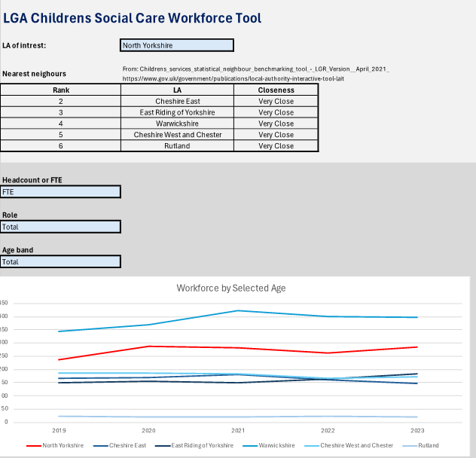The image size is (476, 458).
Task: Click the North Yorkshire legend entry
Action: pyautogui.click(x=55, y=445)
